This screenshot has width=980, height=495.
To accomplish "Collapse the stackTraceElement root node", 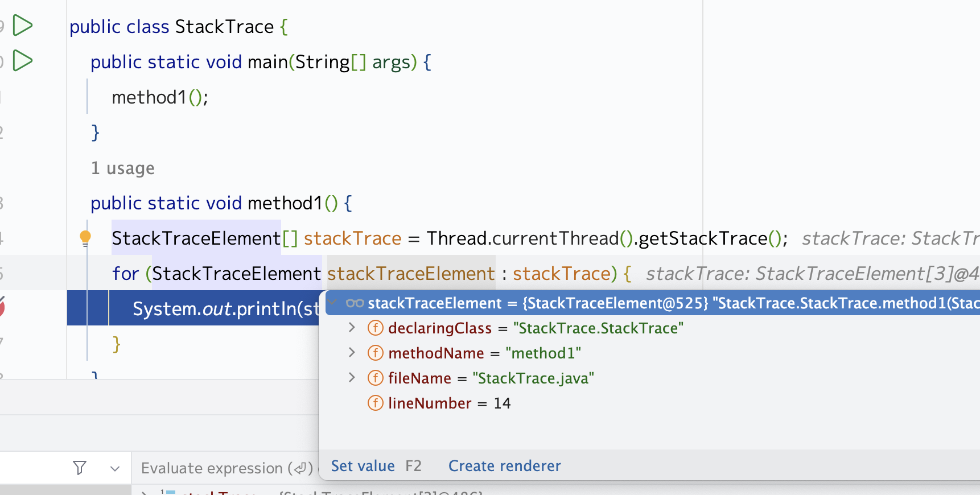I will [333, 303].
